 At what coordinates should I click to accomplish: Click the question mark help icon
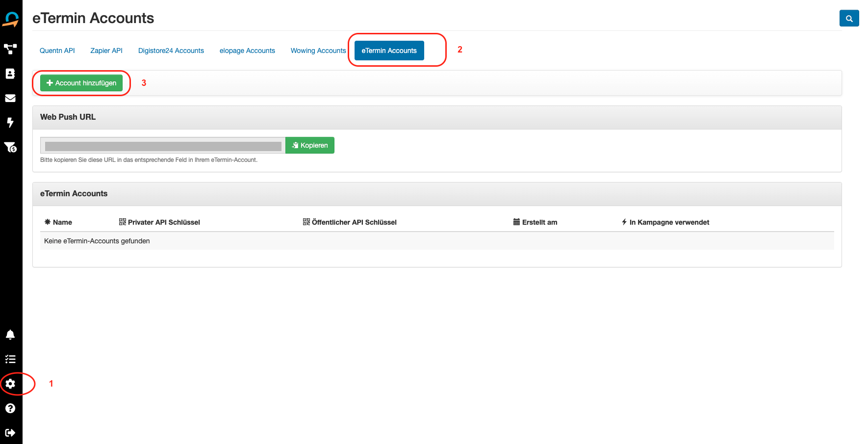click(10, 408)
